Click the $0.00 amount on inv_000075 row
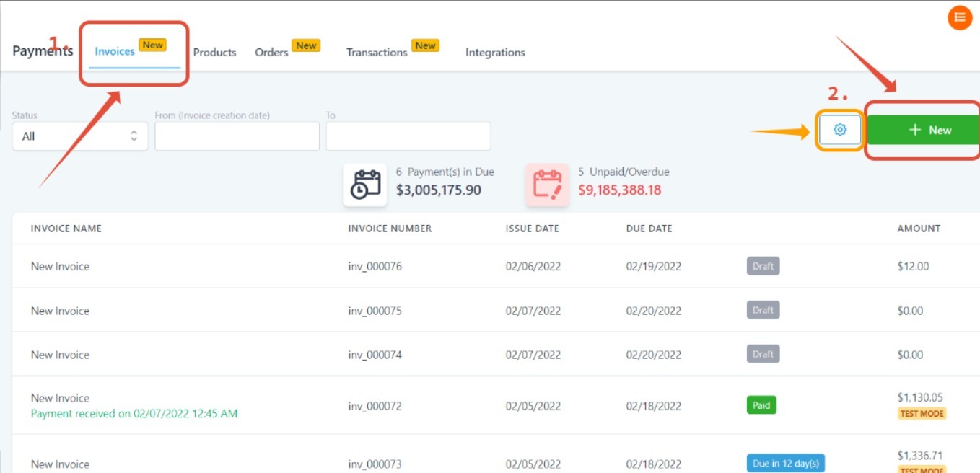Viewport: 980px width, 473px height. [910, 311]
